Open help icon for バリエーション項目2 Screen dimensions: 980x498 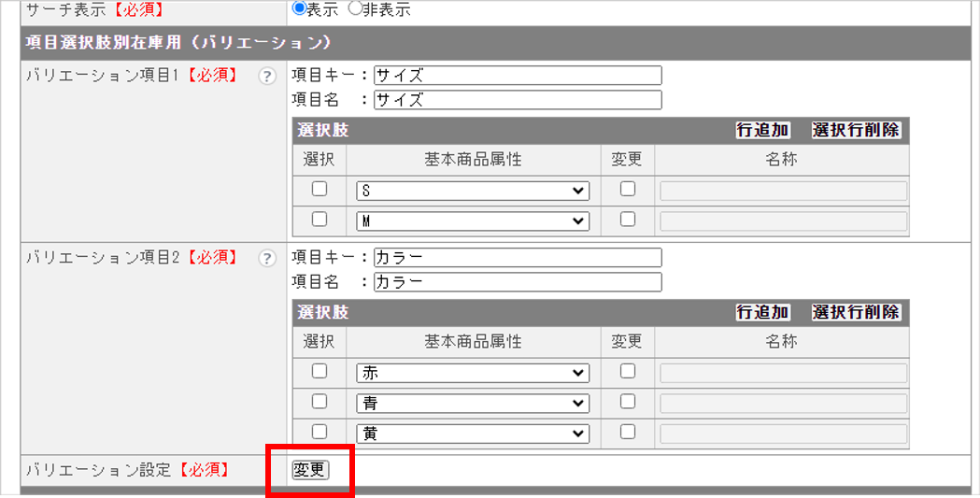(267, 258)
